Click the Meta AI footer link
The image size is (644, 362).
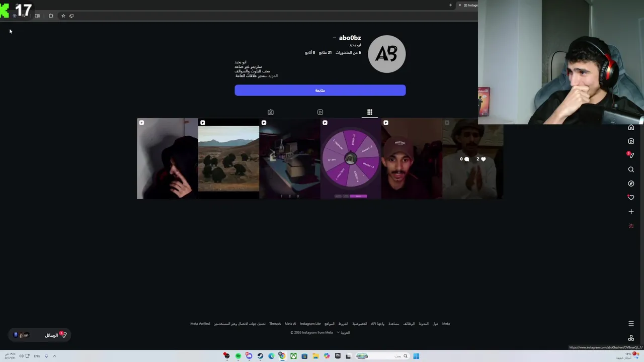pos(290,324)
